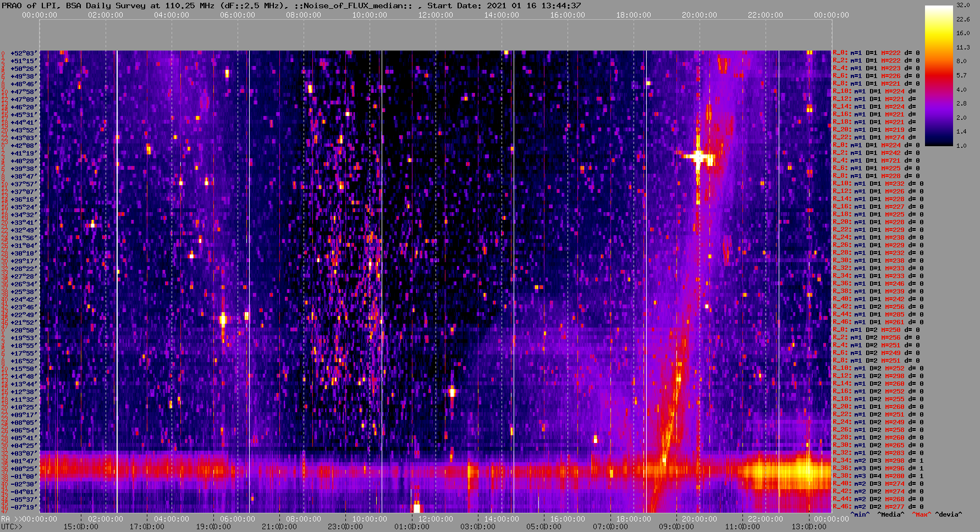Click the 07:00:00 UTC axis label
Viewport: 980px width, 532px height.
tap(610, 527)
